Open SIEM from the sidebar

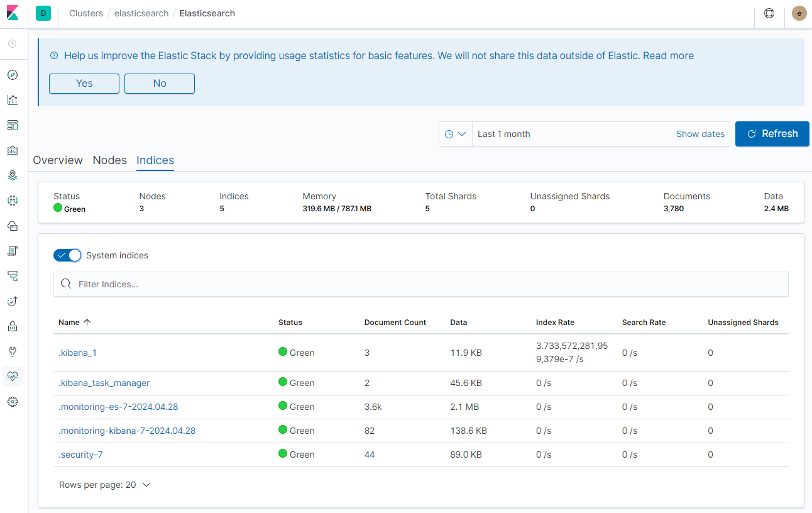pyautogui.click(x=13, y=326)
